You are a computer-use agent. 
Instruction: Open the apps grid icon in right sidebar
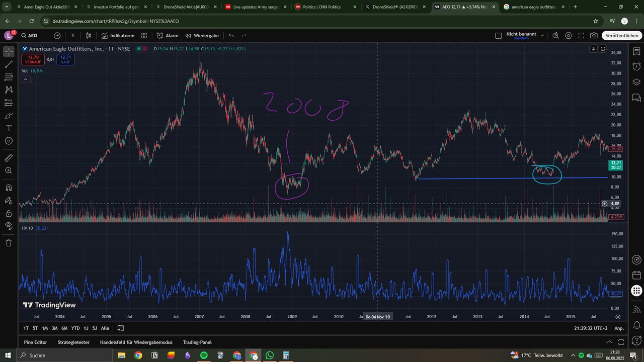pyautogui.click(x=636, y=291)
